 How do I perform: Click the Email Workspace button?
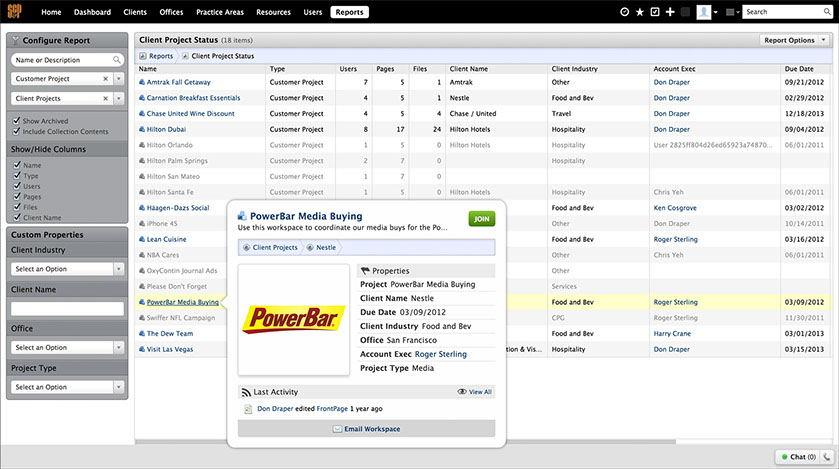coord(366,429)
